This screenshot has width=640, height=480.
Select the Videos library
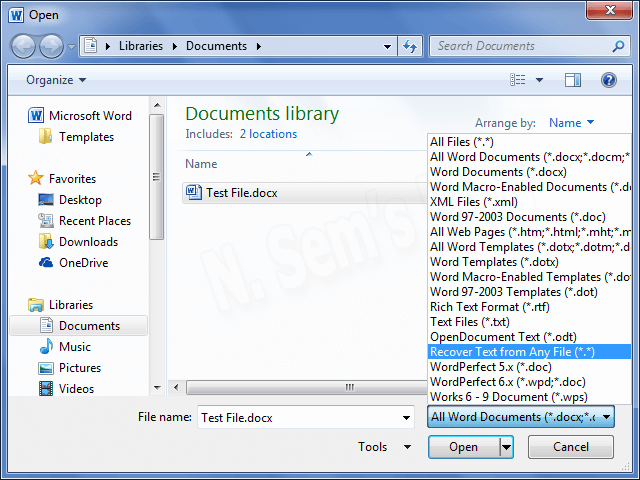pyautogui.click(x=66, y=389)
